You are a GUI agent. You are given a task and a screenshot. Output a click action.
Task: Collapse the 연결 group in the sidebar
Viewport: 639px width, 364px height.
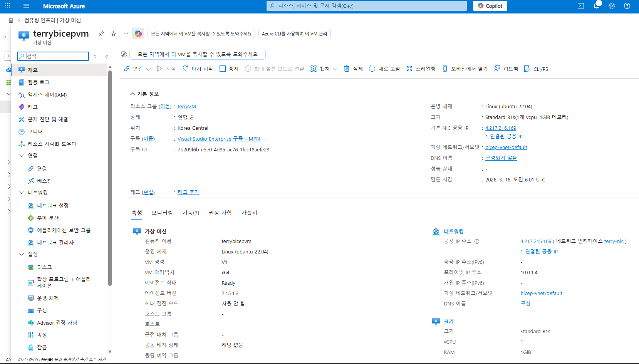(22, 155)
